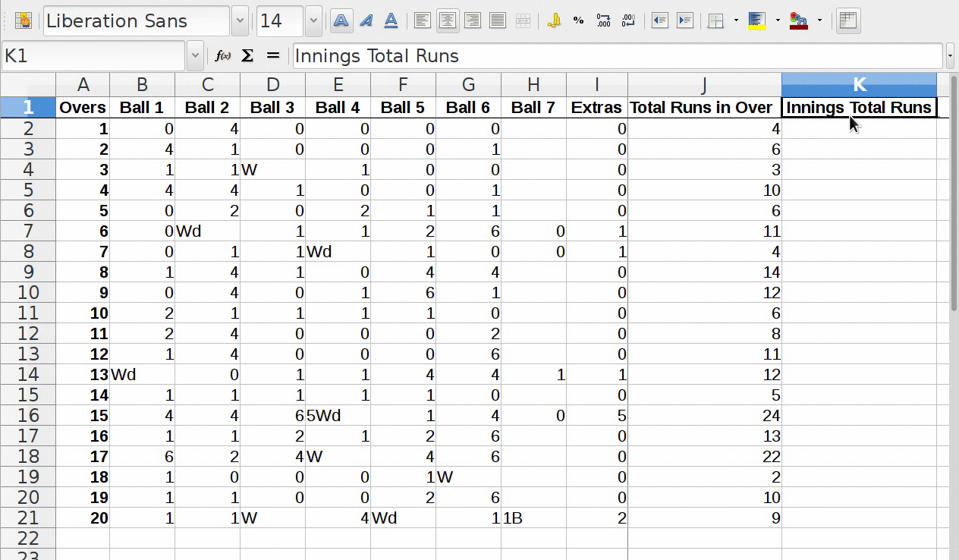Open the Name Box dropdown arrow
Viewport: 959px width, 560px height.
tap(195, 56)
